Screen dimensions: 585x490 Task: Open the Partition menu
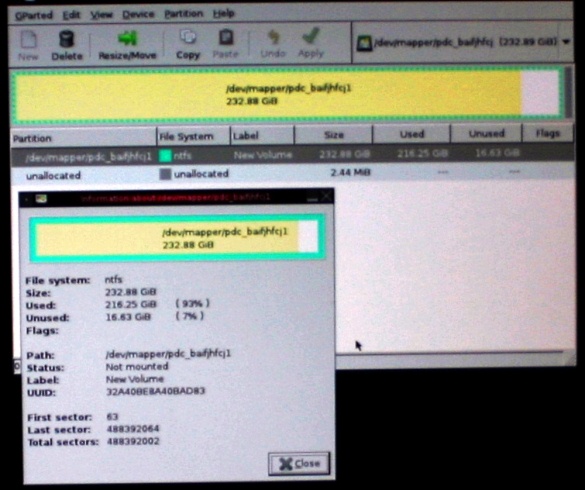tap(184, 14)
